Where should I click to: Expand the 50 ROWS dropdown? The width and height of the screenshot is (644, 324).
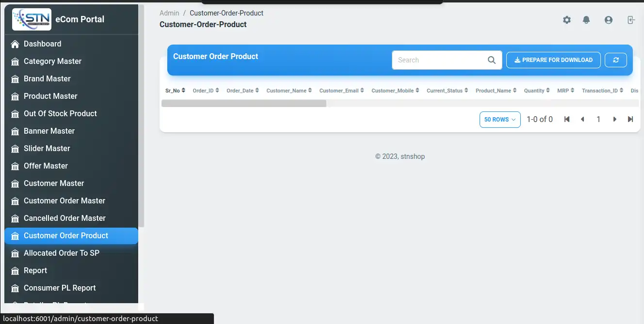(499, 120)
